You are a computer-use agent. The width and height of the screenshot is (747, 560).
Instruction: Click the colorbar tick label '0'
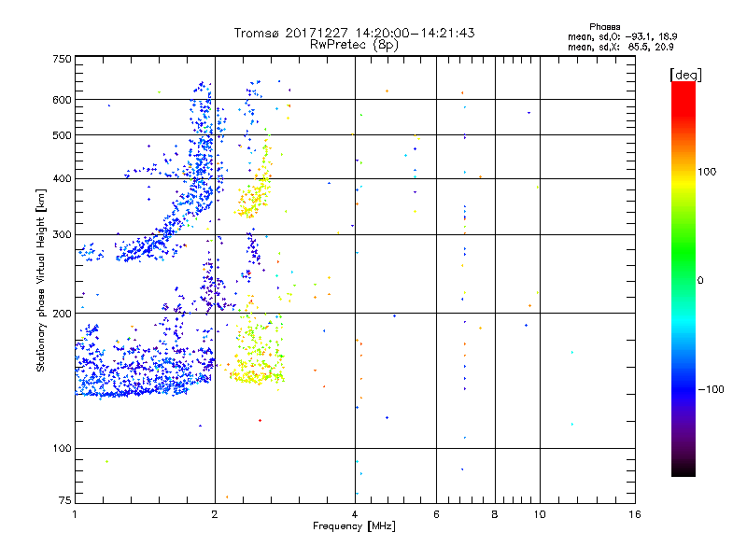(700, 281)
